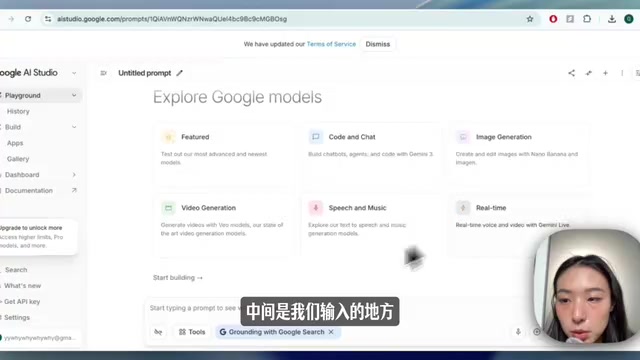Screen dimensions: 640x360
Task: Click the icon left of Tools button
Action: click(x=158, y=332)
